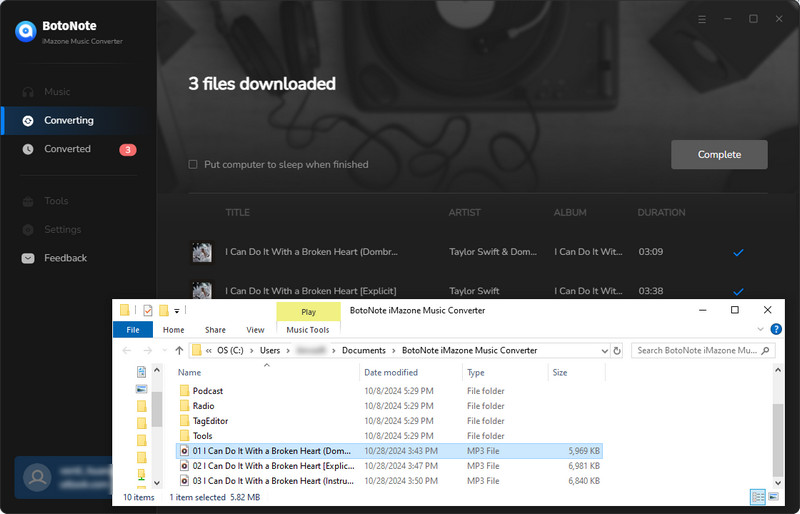Open the View ribbon tab
The height and width of the screenshot is (514, 800).
click(255, 330)
